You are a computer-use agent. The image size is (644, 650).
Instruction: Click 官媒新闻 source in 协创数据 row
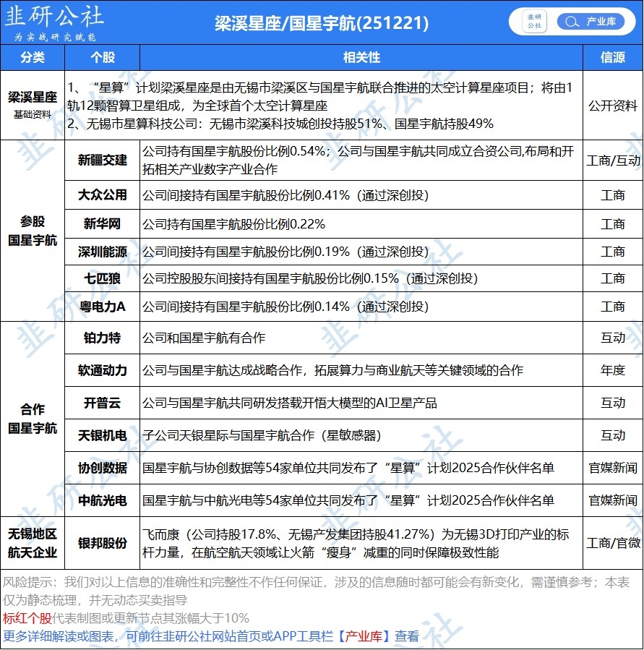pyautogui.click(x=612, y=468)
